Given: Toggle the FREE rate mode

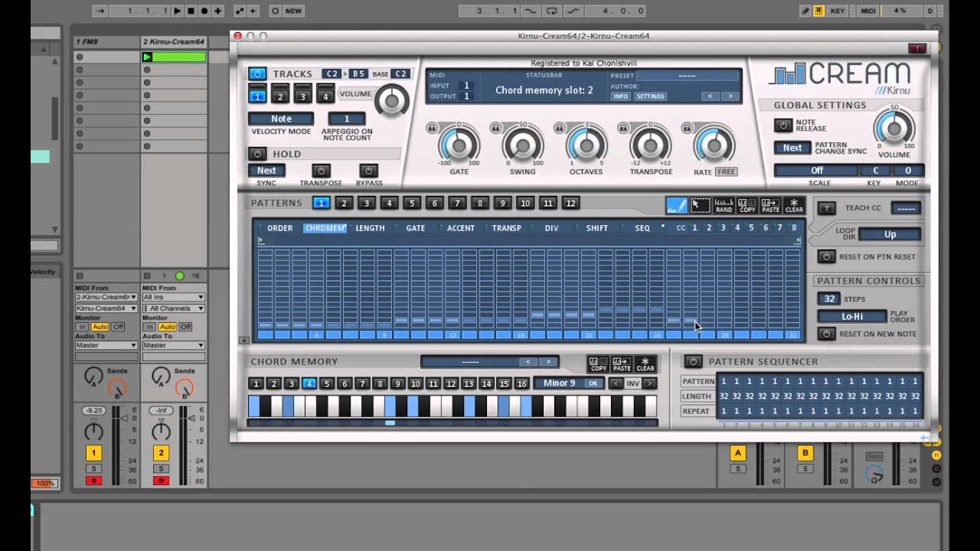Looking at the screenshot, I should click(726, 172).
